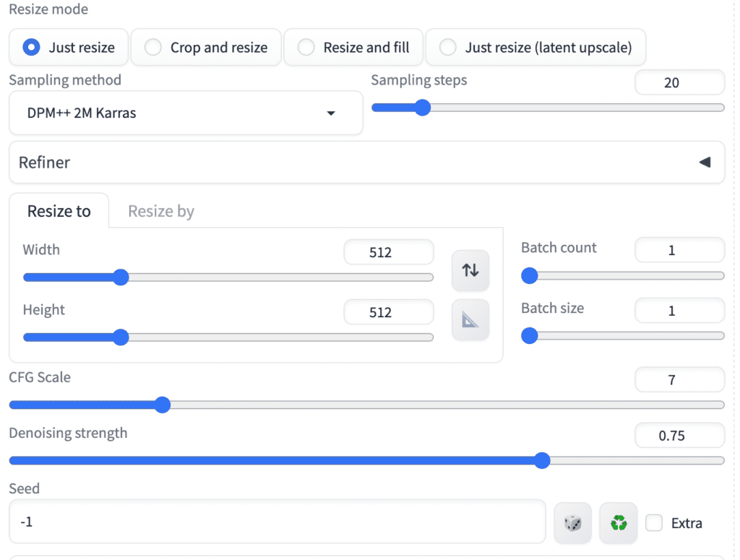The width and height of the screenshot is (740, 560).
Task: Click the Sampling steps slider handle
Action: pos(422,108)
